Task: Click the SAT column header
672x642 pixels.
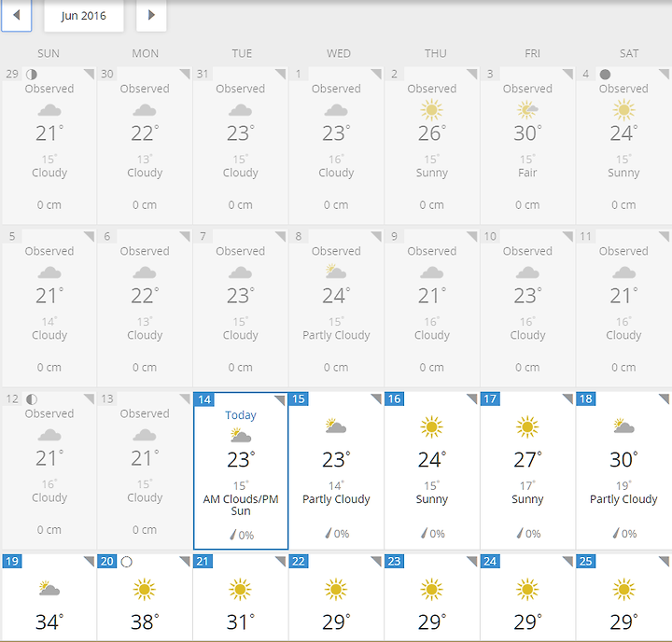Action: tap(629, 53)
